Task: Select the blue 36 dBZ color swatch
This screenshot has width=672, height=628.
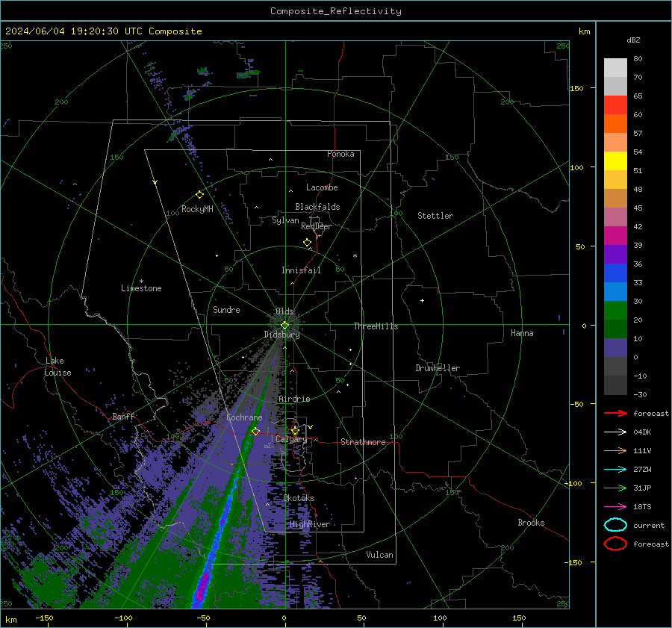Action: 615,273
